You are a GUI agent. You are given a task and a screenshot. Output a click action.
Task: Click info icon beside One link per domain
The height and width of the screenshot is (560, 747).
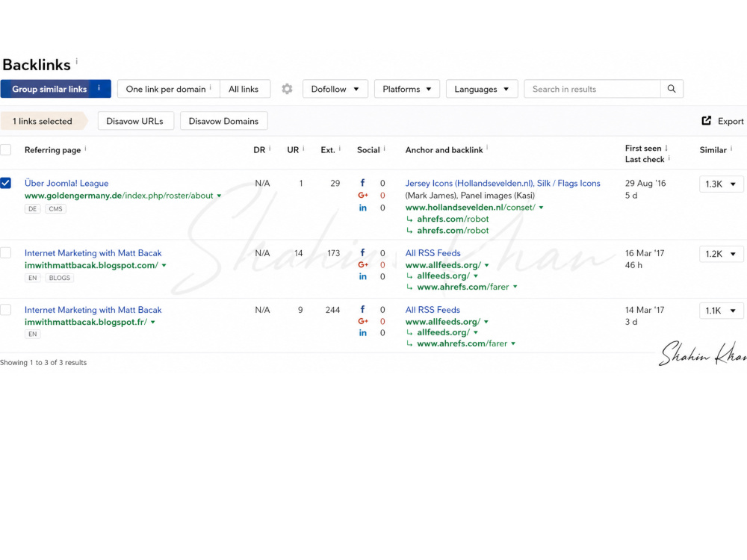pos(210,87)
